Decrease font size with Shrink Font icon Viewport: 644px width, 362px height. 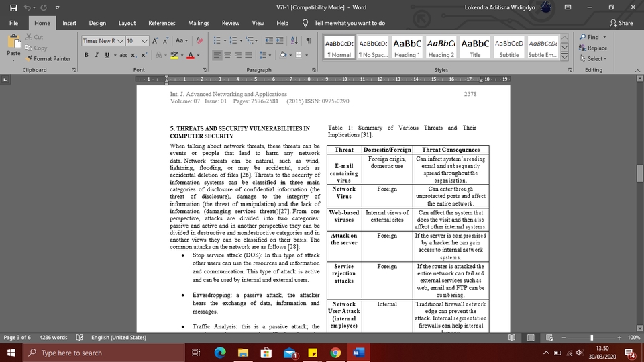[166, 41]
